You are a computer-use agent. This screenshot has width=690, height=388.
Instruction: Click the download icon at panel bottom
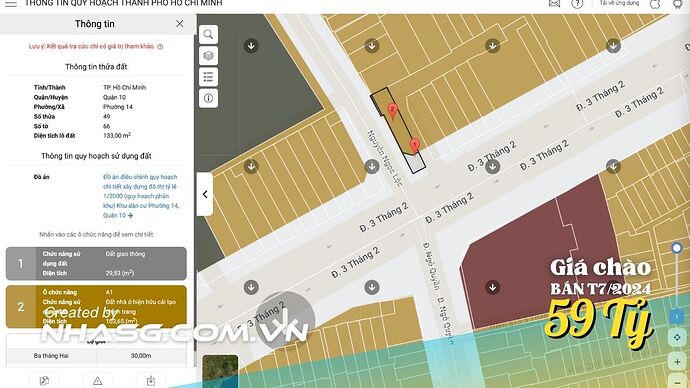click(x=151, y=381)
